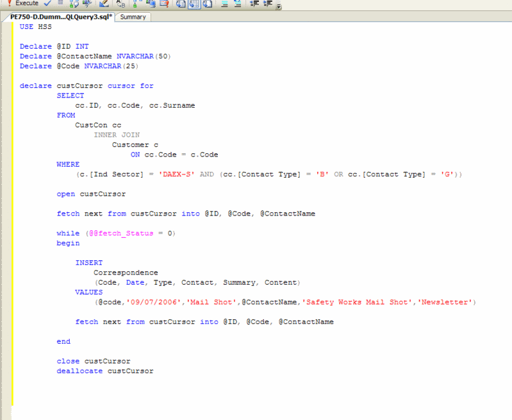The height and width of the screenshot is (420, 512).
Task: Specify values for template parameters icon
Action: click(x=121, y=3)
